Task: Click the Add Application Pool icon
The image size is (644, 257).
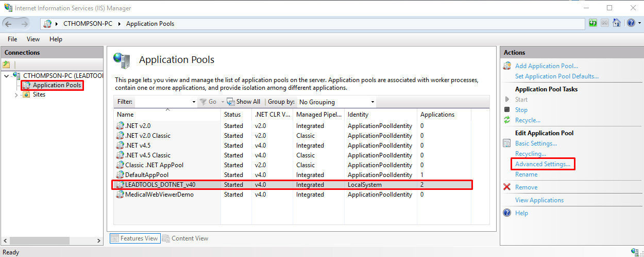Action: (507, 66)
